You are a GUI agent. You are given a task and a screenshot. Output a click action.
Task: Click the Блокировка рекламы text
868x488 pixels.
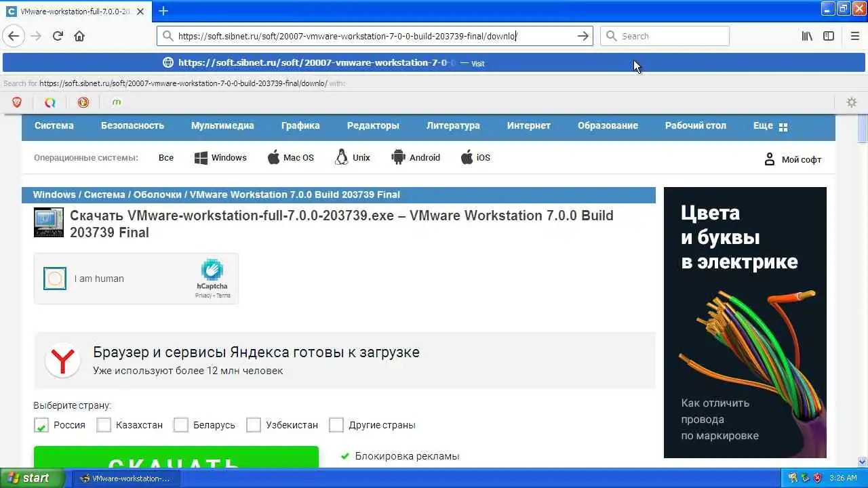[407, 456]
